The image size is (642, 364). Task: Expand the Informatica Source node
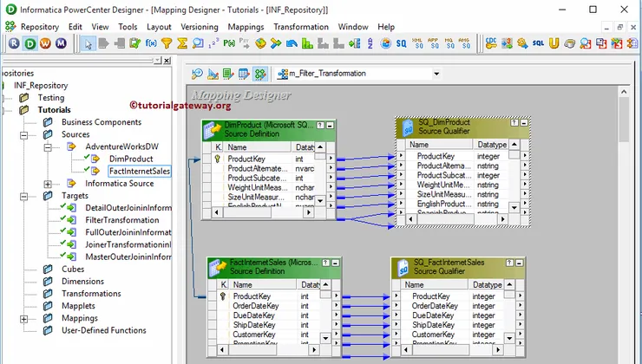tap(48, 184)
